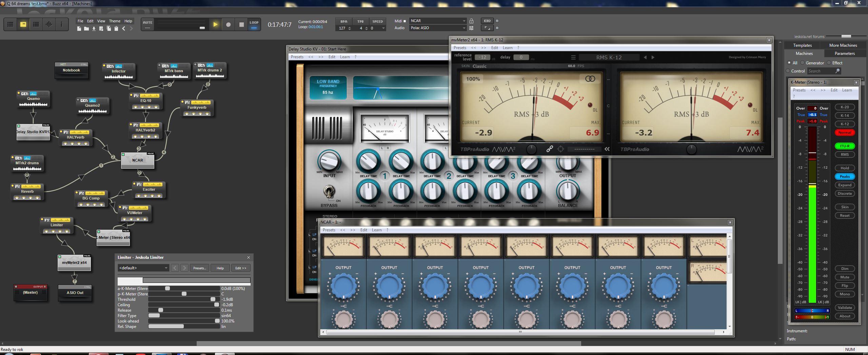Start playback with the yellow play button

click(215, 24)
